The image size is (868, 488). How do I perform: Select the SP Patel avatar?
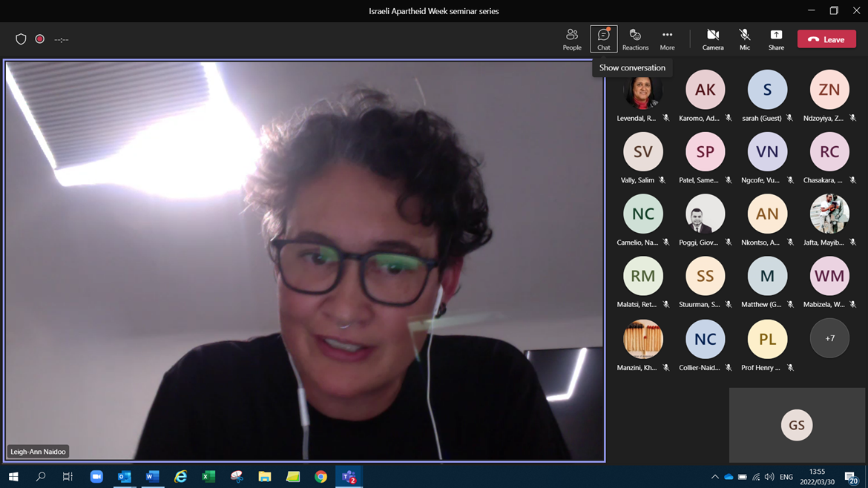706,151
